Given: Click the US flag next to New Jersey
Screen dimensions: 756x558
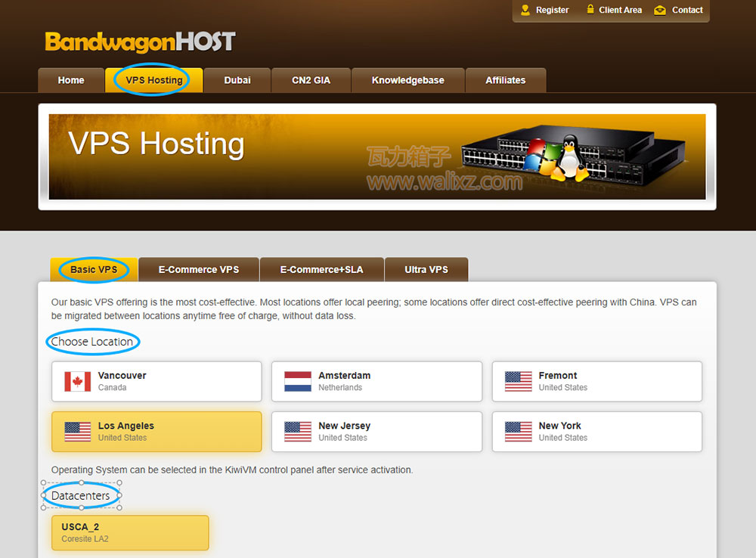Looking at the screenshot, I should [x=297, y=432].
